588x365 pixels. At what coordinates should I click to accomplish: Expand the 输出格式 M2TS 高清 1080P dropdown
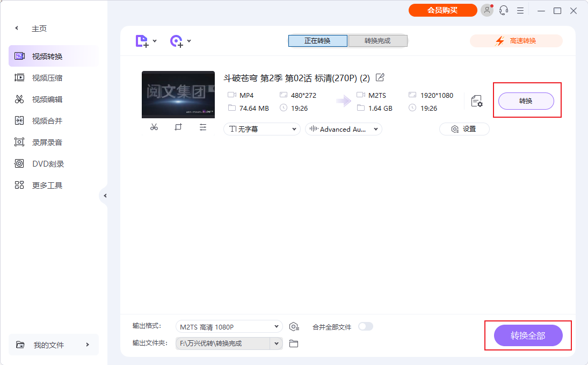[x=229, y=327]
